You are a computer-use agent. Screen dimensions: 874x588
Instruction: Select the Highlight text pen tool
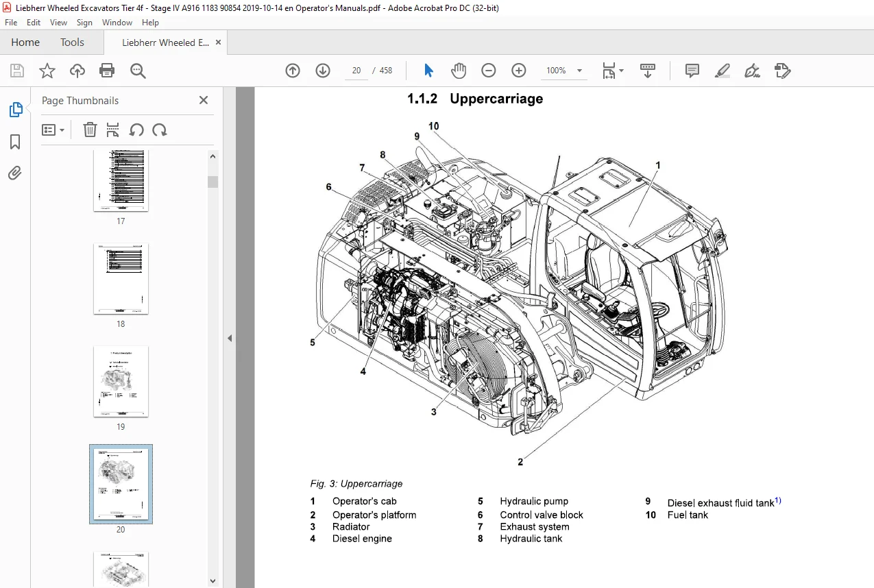(722, 71)
